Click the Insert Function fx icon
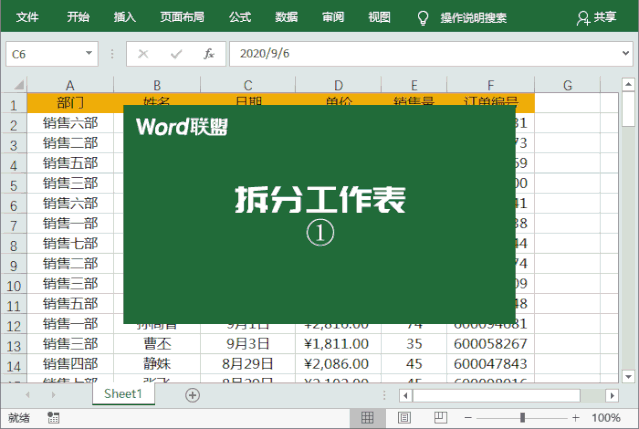Screen dimensions: 639x429 (209, 54)
